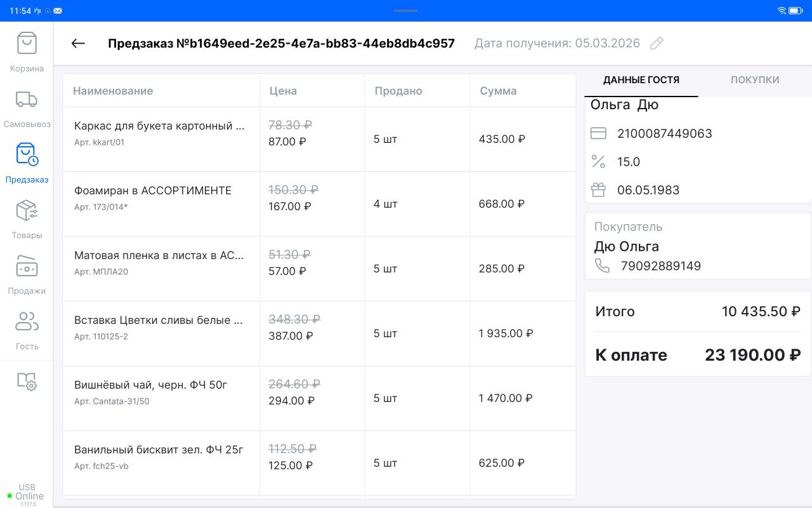Click the Наименование column header
This screenshot has width=812, height=508.
[113, 91]
